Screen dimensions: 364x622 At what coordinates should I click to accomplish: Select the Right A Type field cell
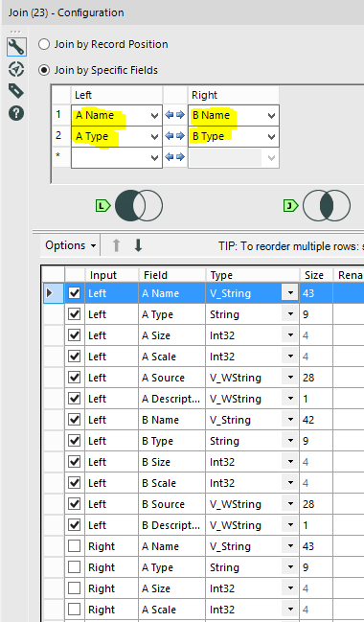point(172,567)
